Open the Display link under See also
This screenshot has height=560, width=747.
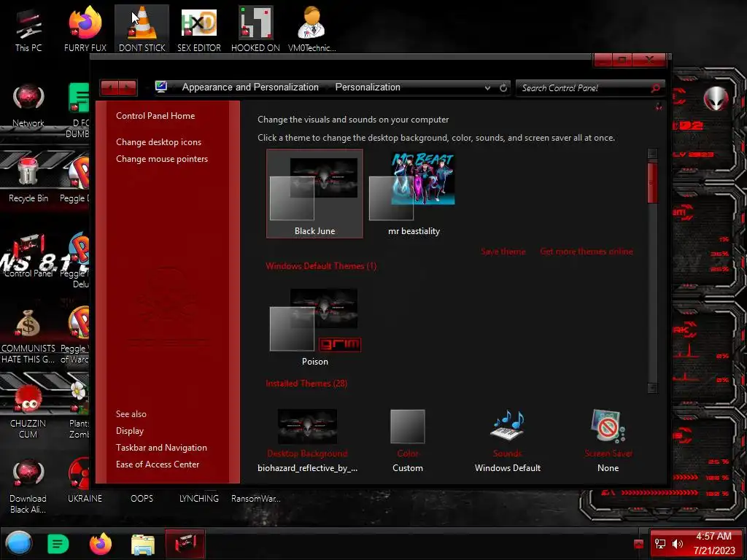pyautogui.click(x=130, y=430)
